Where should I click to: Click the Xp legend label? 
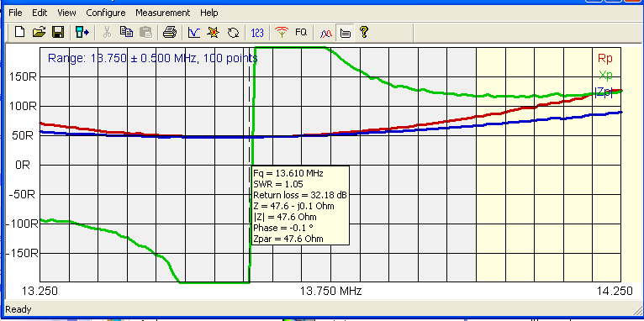coord(605,75)
